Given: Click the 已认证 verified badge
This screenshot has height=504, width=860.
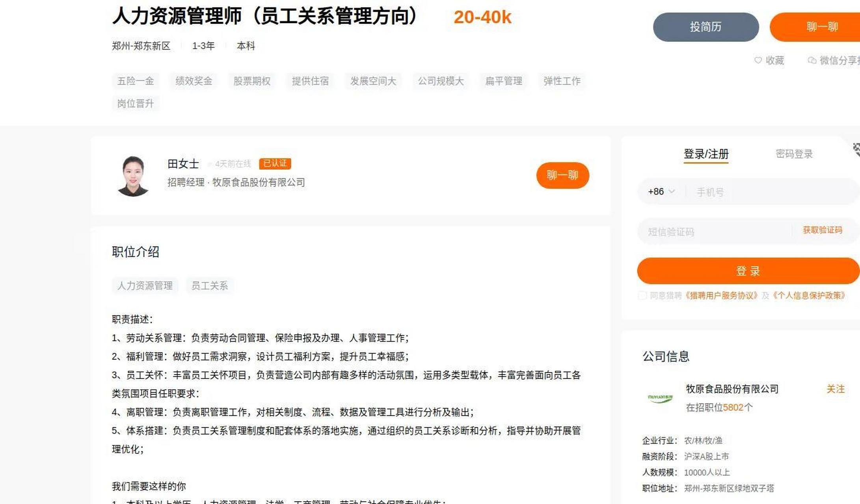Looking at the screenshot, I should click(275, 163).
